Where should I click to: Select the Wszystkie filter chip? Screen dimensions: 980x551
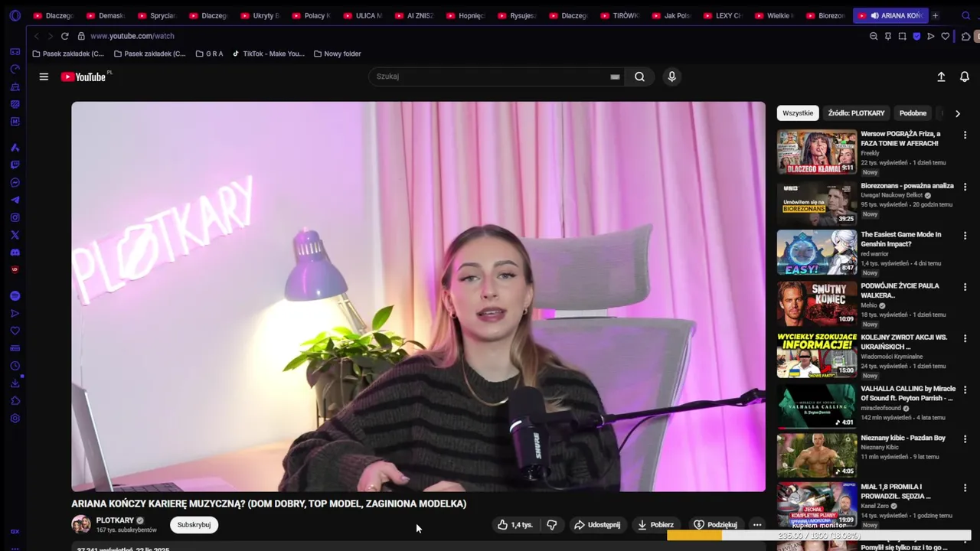pos(798,113)
